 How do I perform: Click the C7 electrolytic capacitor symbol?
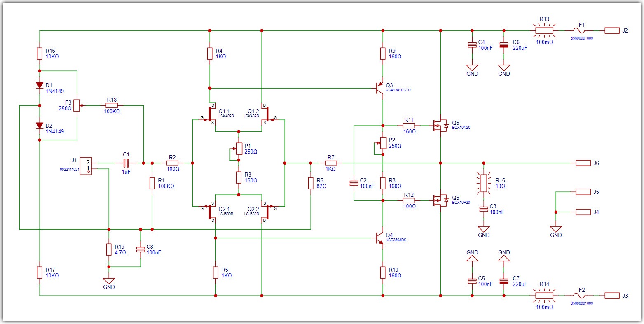click(x=503, y=281)
